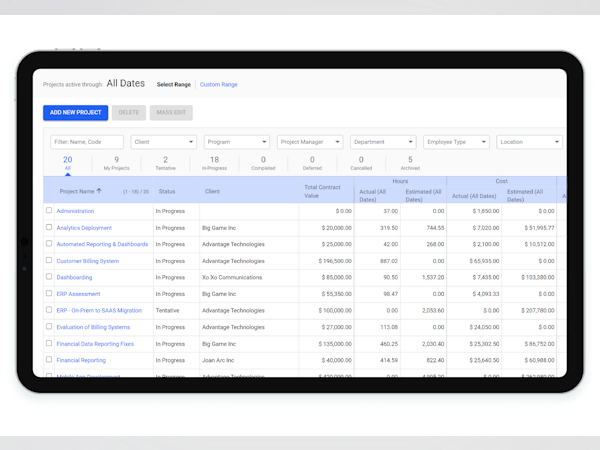This screenshot has height=450, width=600.
Task: Switch to the Cancelled tab
Action: pyautogui.click(x=361, y=163)
